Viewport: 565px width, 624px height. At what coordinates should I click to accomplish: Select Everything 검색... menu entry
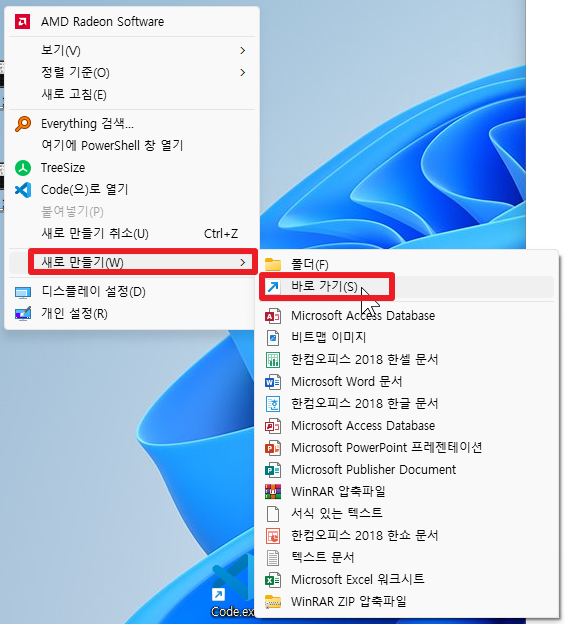pos(132,124)
